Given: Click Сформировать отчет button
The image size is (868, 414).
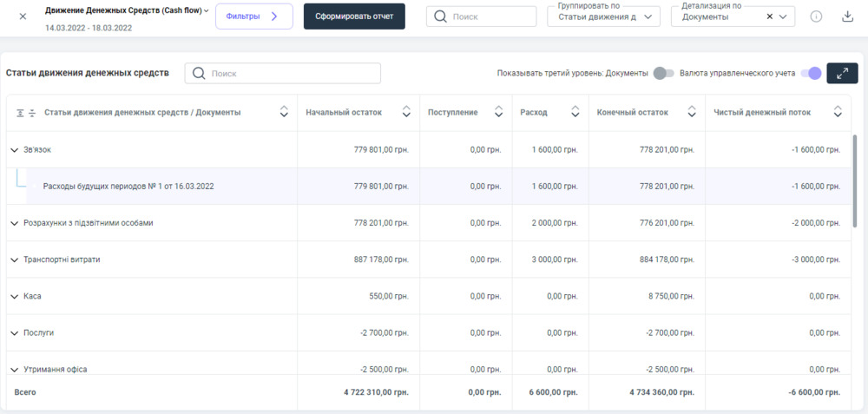Looking at the screenshot, I should [x=354, y=16].
